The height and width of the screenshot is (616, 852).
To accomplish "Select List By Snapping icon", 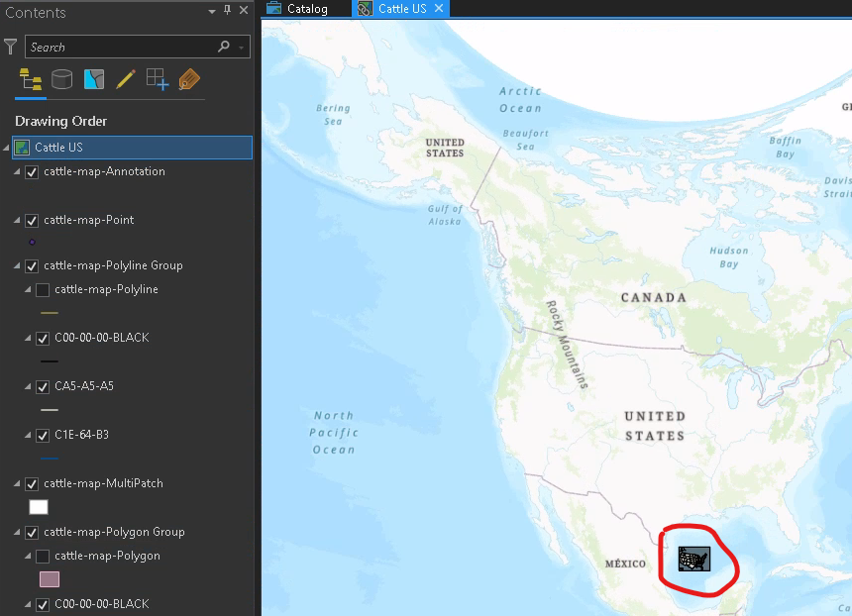I will pos(158,80).
